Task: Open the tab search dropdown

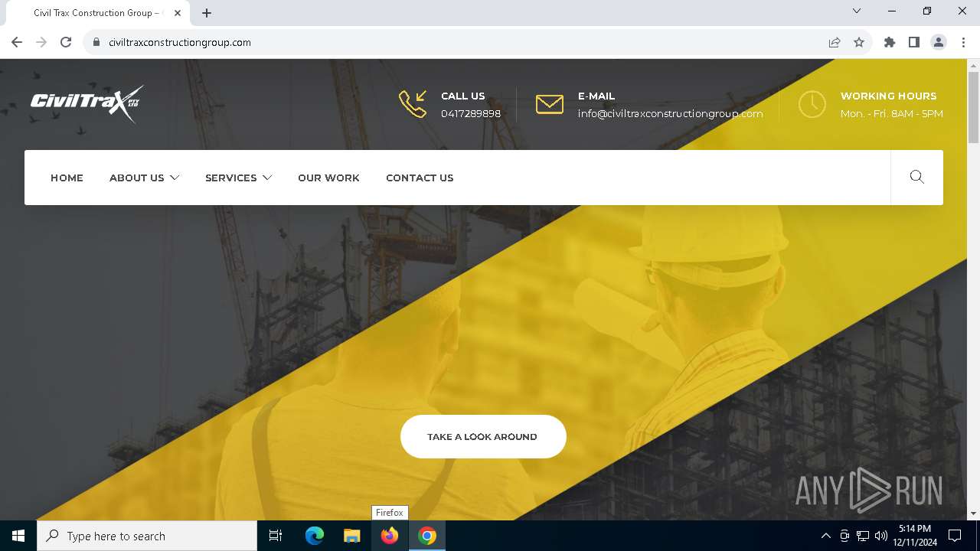Action: click(x=857, y=11)
